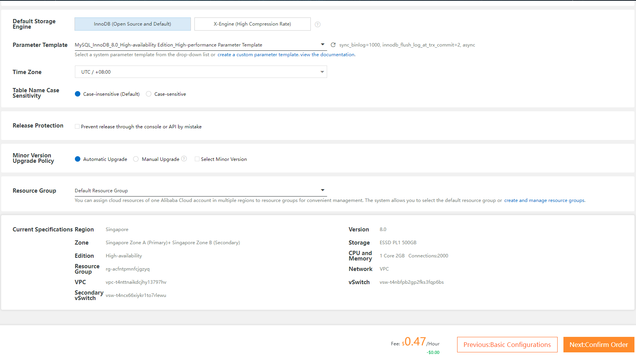Click the Manual Upgrade help icon

(184, 159)
